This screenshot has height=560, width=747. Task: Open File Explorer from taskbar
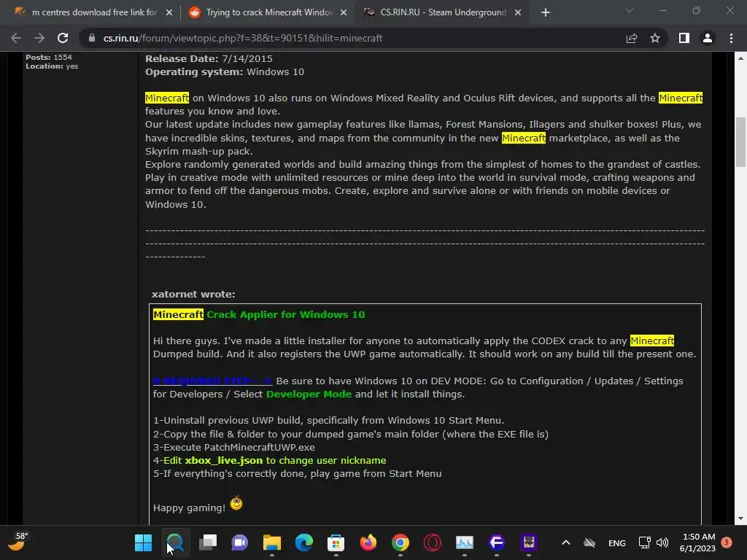click(272, 542)
